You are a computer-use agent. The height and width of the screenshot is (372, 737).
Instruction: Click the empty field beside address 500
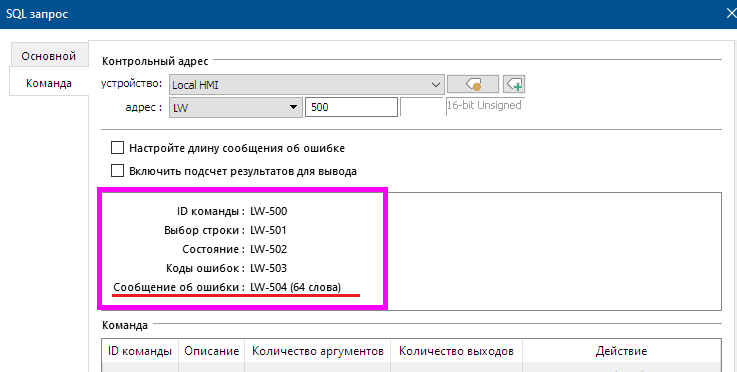422,107
